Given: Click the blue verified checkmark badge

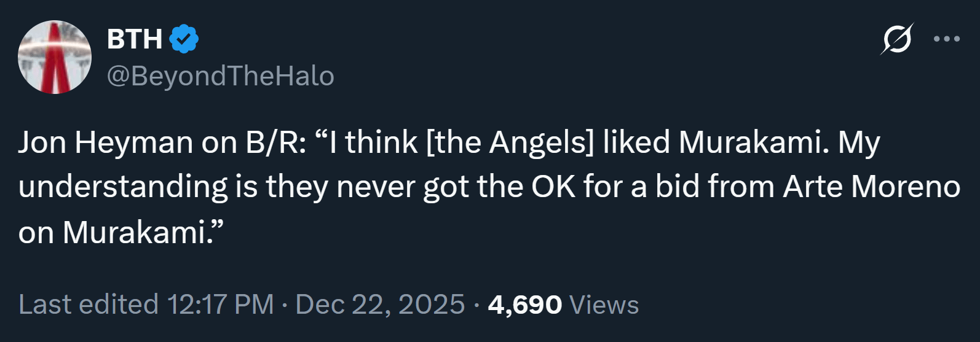Looking at the screenshot, I should (184, 39).
